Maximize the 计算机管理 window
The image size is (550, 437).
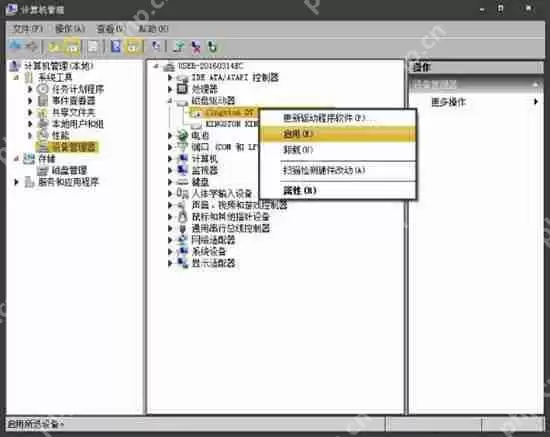point(501,9)
